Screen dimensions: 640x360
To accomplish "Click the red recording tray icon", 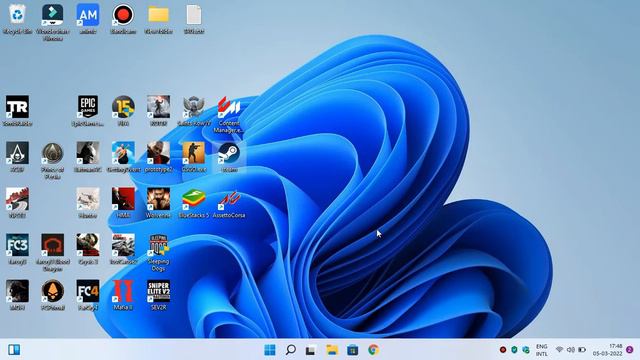I will pos(503,350).
